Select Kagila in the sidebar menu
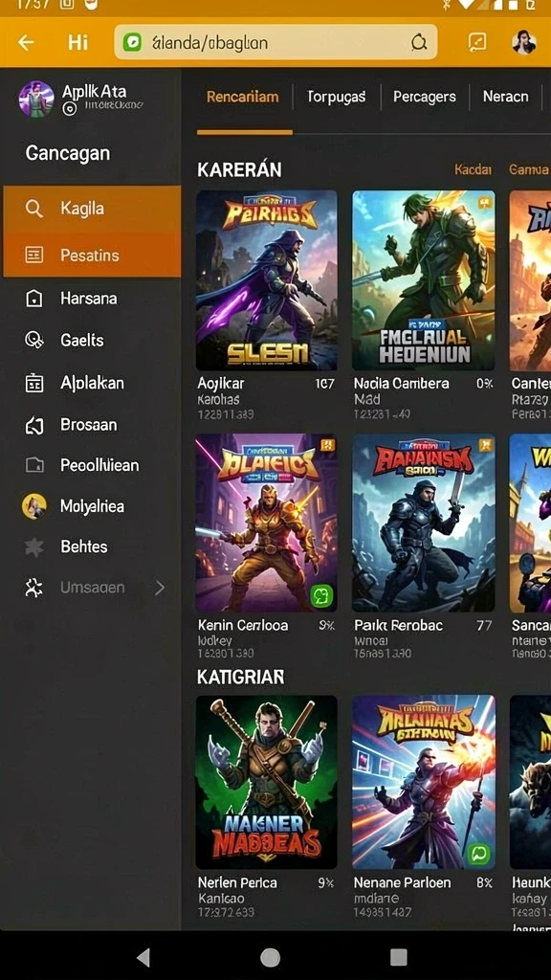 tap(92, 208)
